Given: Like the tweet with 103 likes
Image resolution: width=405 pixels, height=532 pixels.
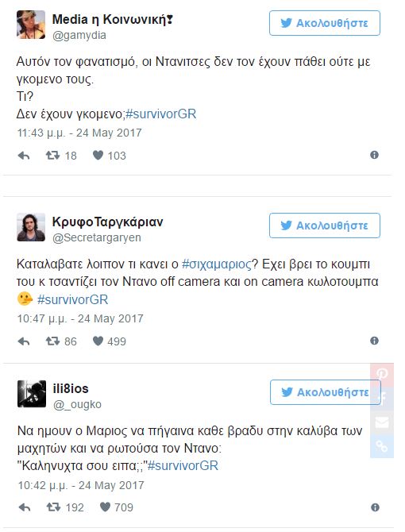Looking at the screenshot, I should pyautogui.click(x=98, y=156).
